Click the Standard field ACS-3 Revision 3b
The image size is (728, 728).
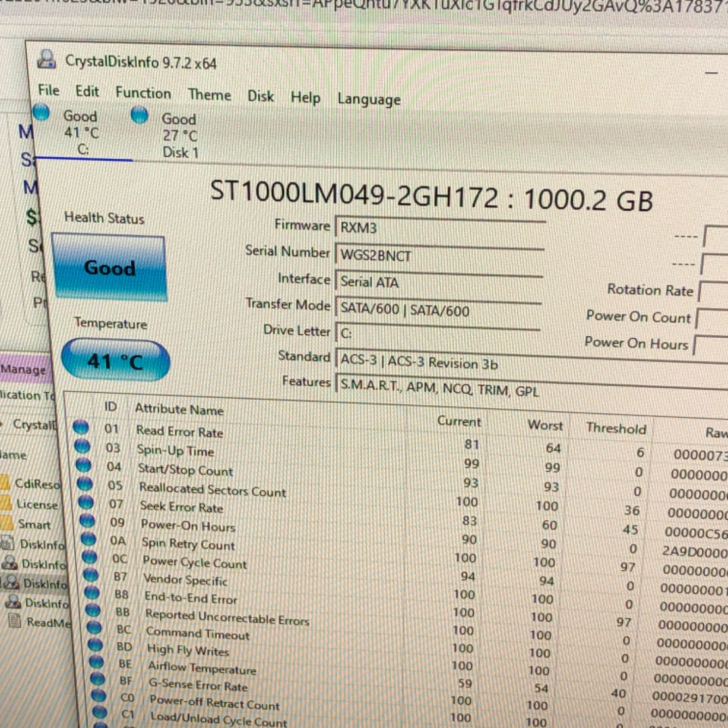(531, 363)
